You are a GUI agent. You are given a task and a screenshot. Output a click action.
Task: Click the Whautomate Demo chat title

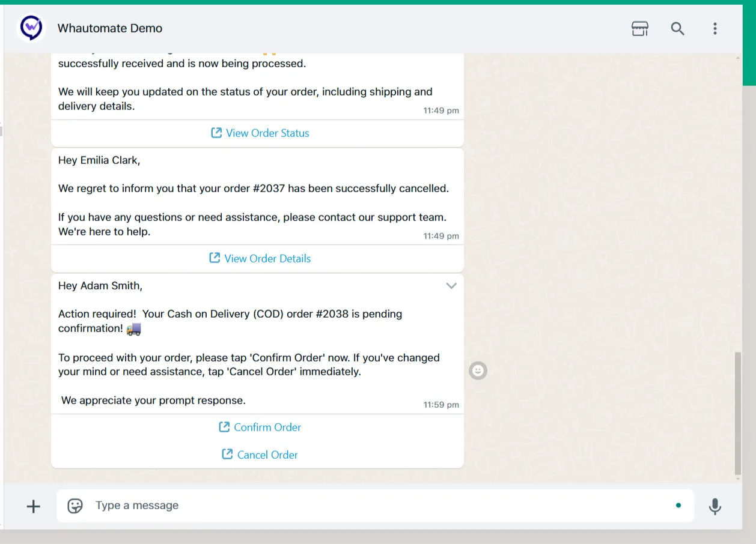pyautogui.click(x=110, y=28)
